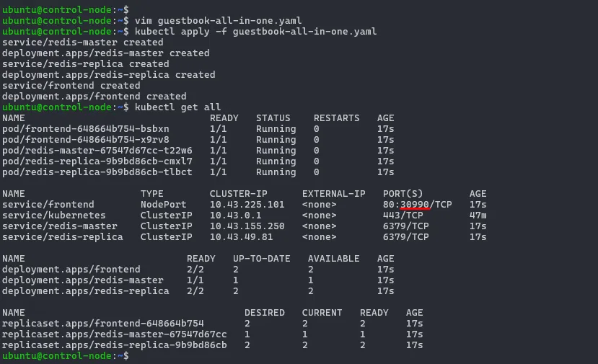Viewport: 598px width, 364px height.
Task: Click pod/redis-master-67547d67cc-t22w6 text
Action: coord(97,151)
